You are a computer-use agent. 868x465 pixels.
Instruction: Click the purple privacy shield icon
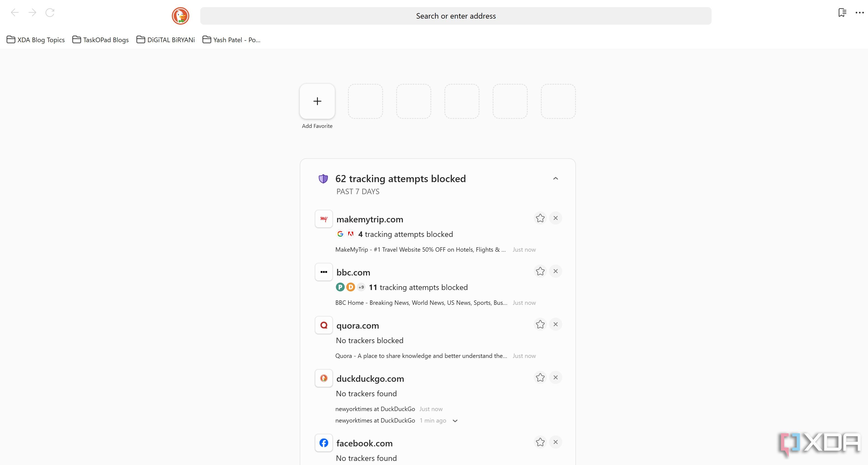tap(323, 179)
